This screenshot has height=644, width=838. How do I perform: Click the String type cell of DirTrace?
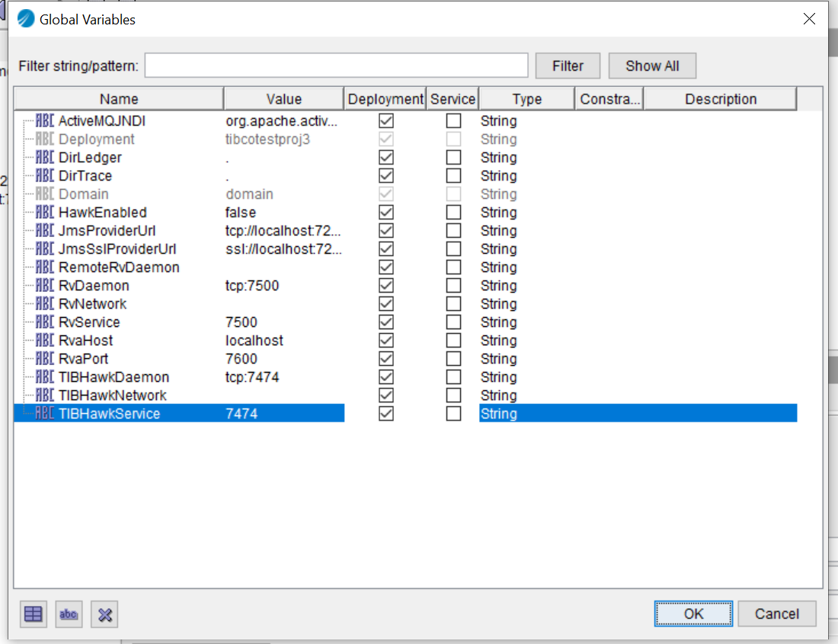(499, 176)
